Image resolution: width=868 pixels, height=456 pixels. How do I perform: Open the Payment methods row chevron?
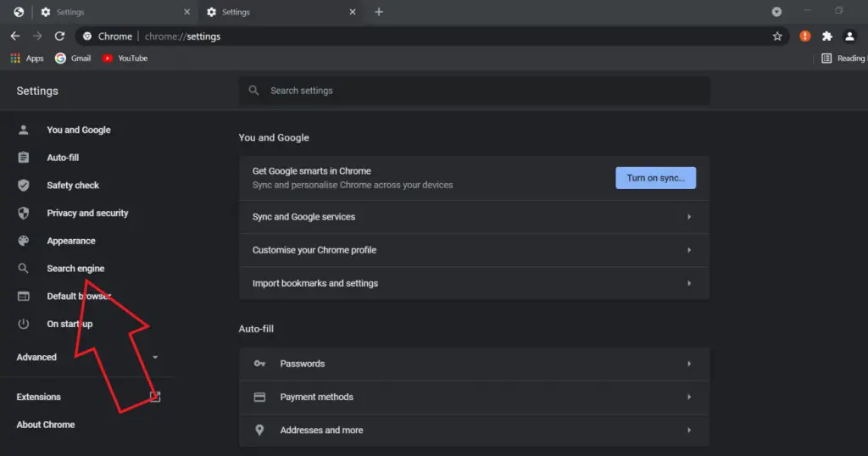689,397
